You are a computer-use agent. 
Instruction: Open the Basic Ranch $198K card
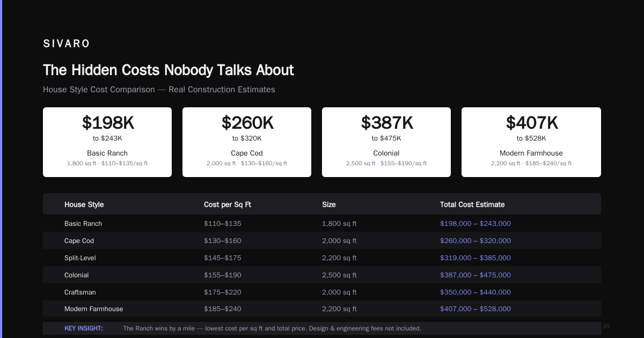pos(107,142)
